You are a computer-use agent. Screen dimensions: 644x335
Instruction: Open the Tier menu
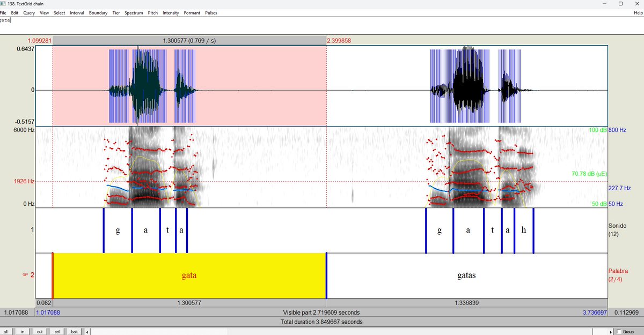(x=116, y=13)
